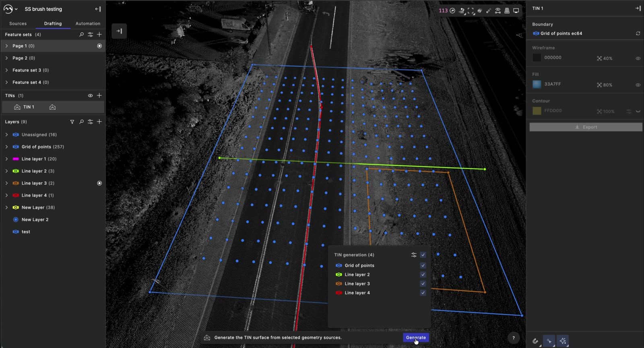Open the Layers filter funnel icon
The image size is (644, 348).
pyautogui.click(x=72, y=122)
